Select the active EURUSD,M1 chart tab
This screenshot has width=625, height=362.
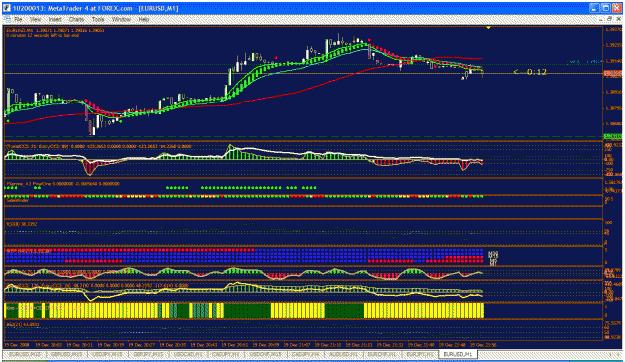click(x=458, y=354)
